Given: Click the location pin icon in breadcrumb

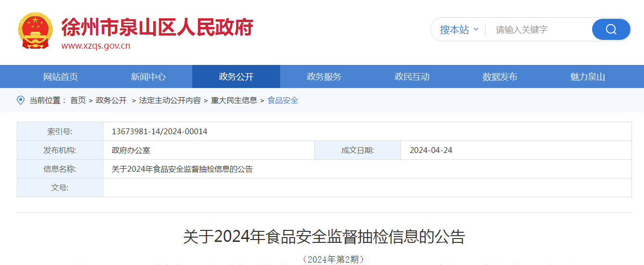Looking at the screenshot, I should pyautogui.click(x=21, y=100).
